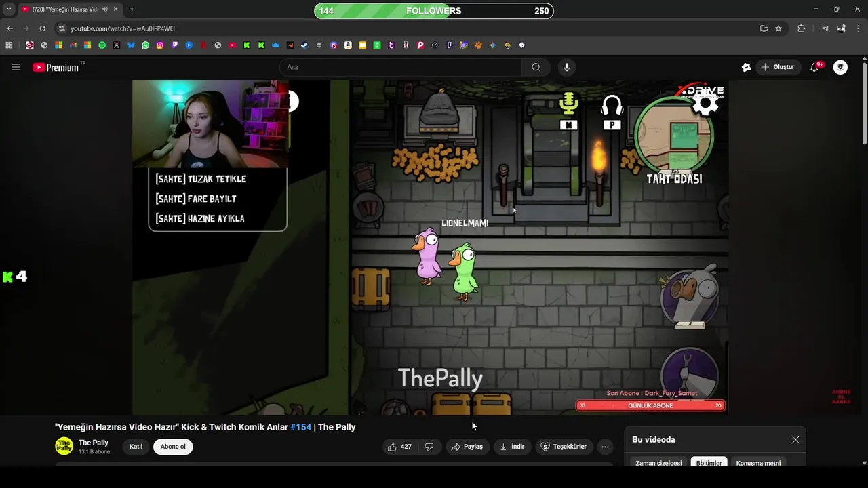868x488 pixels.
Task: Open the browser extensions puzzle icon
Action: click(801, 28)
